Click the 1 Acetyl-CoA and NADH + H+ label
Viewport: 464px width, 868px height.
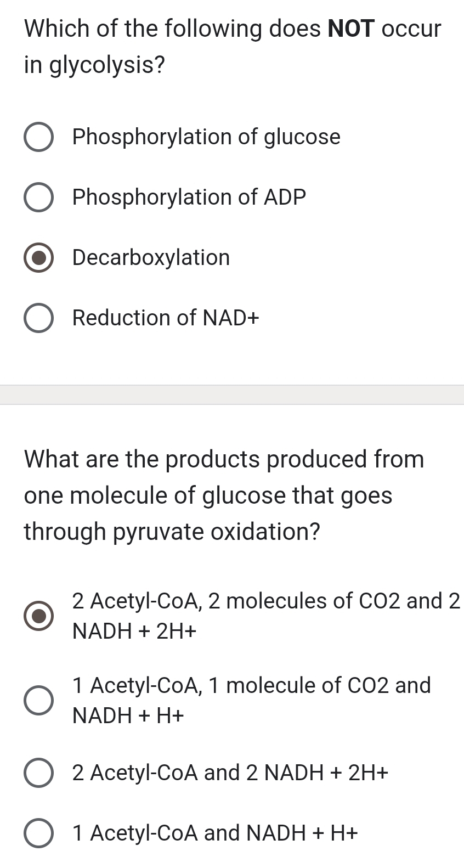(x=215, y=833)
